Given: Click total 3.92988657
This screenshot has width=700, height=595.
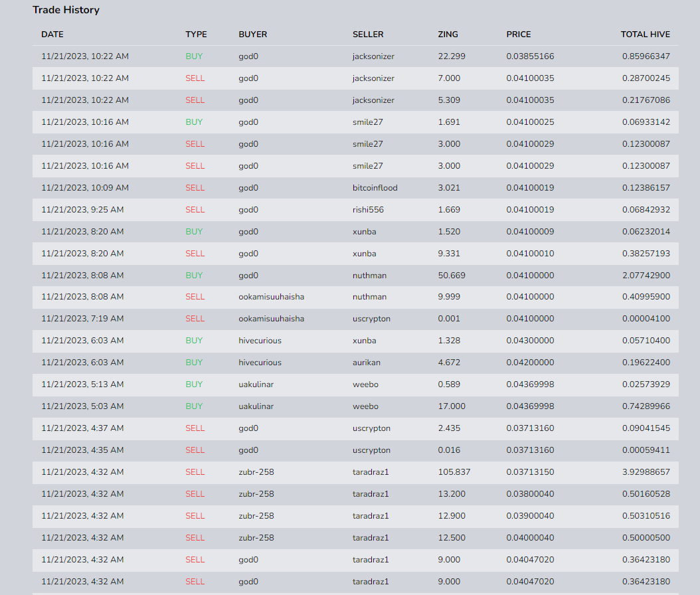Looking at the screenshot, I should (646, 471).
